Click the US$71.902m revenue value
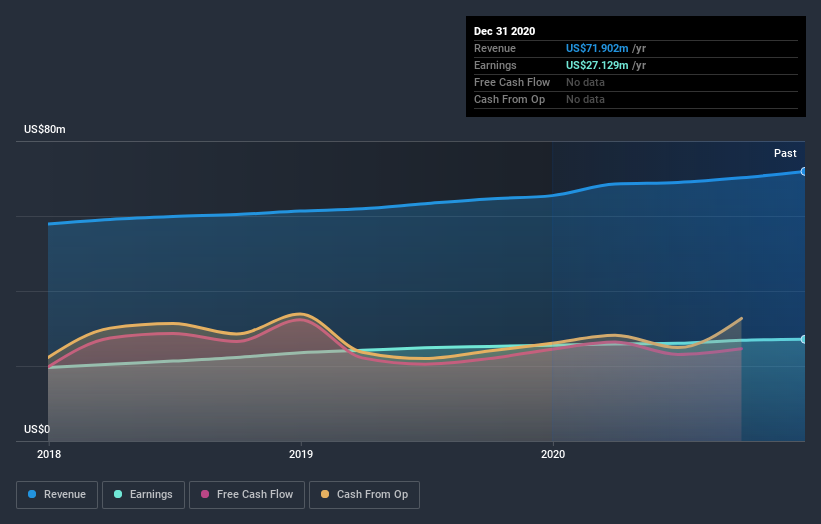 pos(597,48)
